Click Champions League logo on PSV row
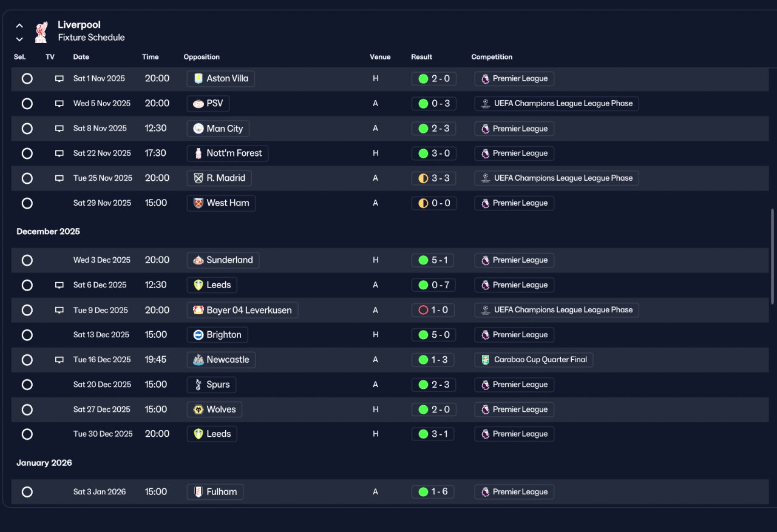Screen dimensions: 777x532 tap(485, 104)
